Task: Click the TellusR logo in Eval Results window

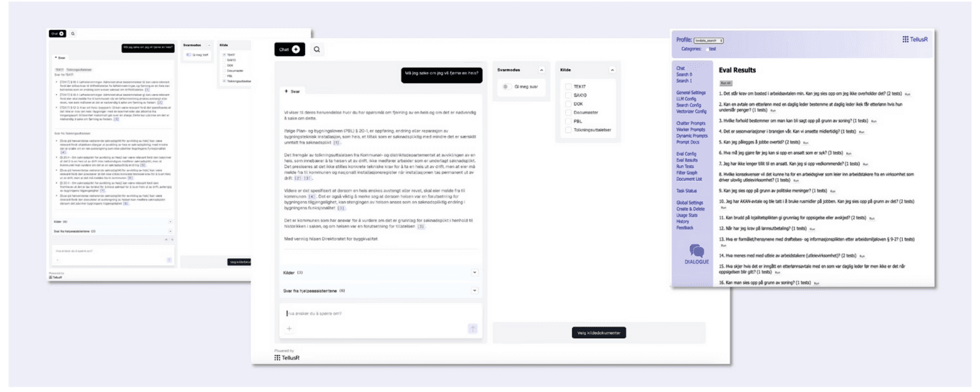Action: pos(915,39)
